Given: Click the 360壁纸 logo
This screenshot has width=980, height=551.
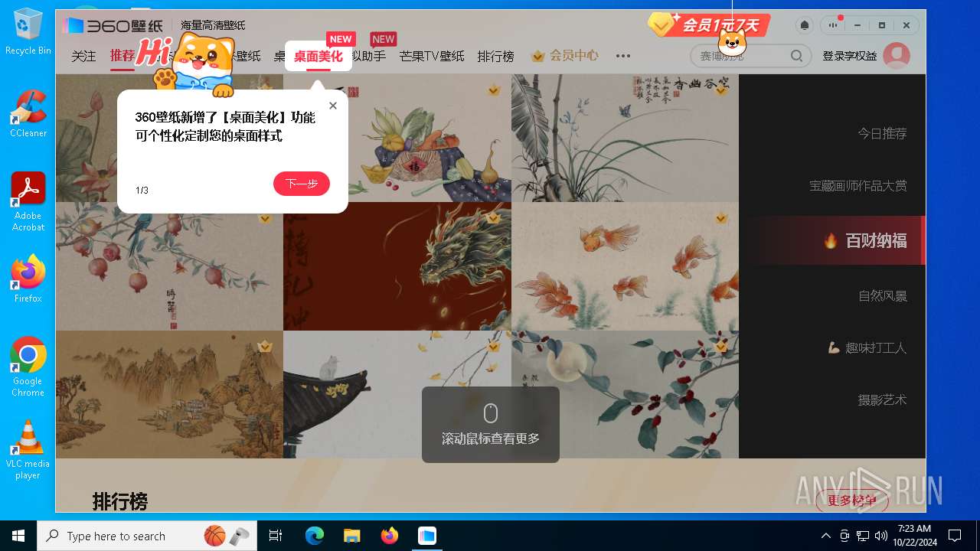Looking at the screenshot, I should [x=113, y=25].
